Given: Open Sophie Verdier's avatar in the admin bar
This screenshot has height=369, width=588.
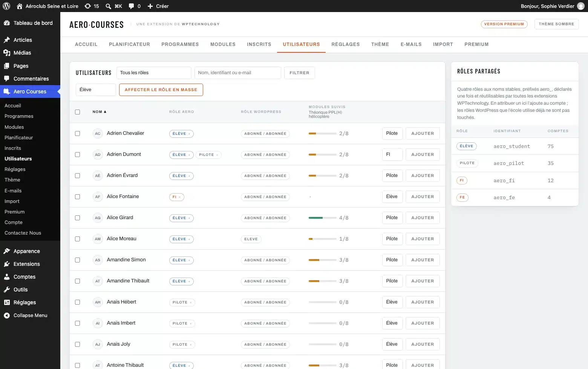Looking at the screenshot, I should point(581,6).
